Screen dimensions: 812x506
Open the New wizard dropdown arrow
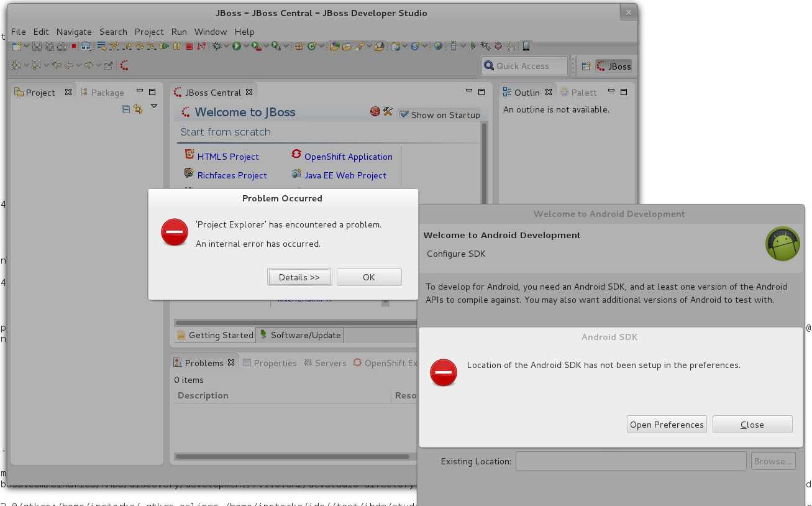(x=27, y=46)
